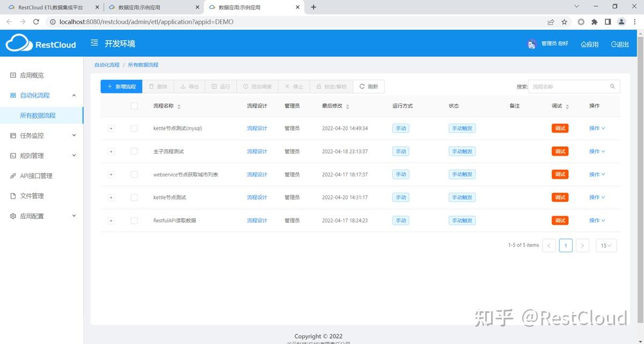Click the 刷新 refresh toolbar icon
The height and width of the screenshot is (344, 644).
pos(369,86)
